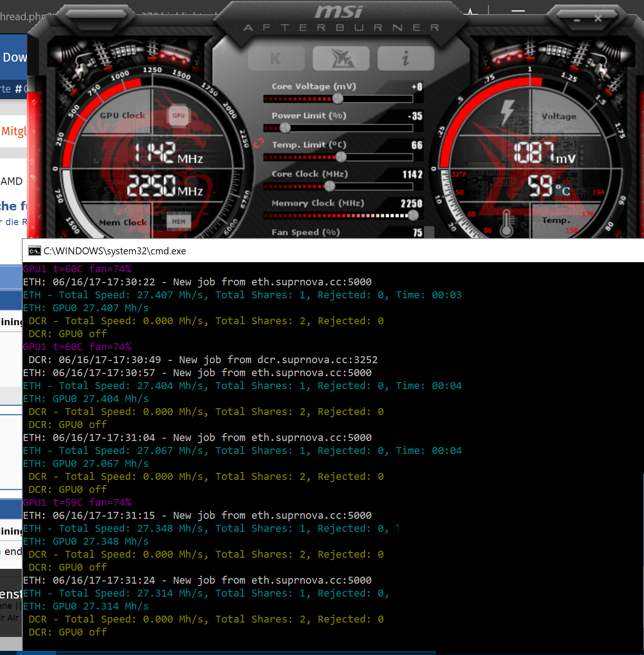Click the link icon beside Temp. Limit
Screen dimensions: 644x655
tap(259, 144)
